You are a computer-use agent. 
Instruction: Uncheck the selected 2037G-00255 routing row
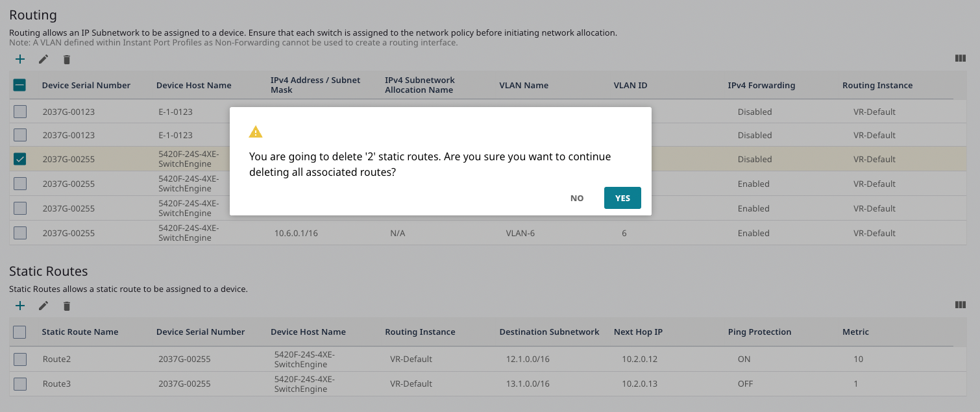coord(20,159)
